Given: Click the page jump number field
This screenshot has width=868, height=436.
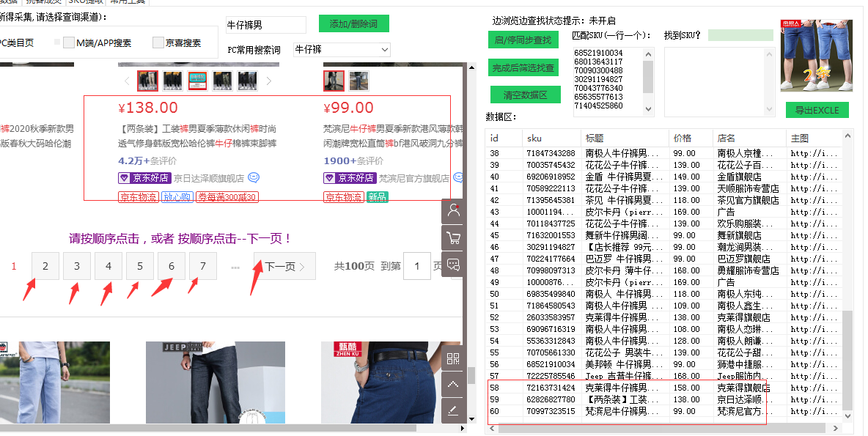Looking at the screenshot, I should click(x=417, y=266).
